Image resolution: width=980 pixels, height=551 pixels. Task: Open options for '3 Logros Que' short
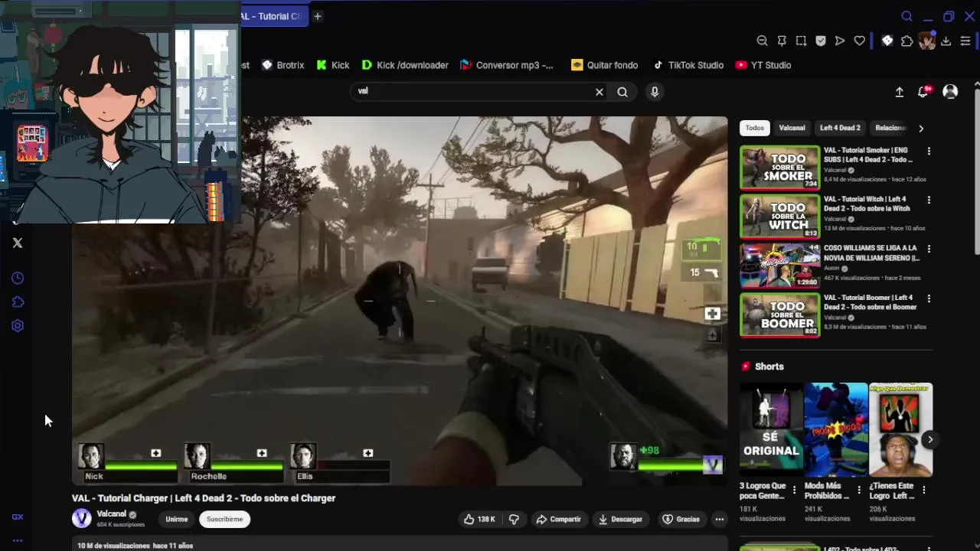(x=794, y=490)
